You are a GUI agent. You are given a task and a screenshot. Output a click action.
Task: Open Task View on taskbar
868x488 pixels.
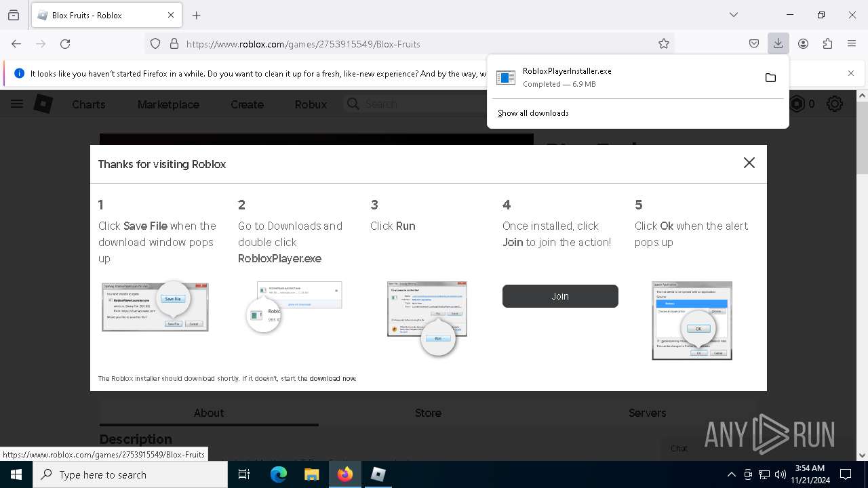coord(245,474)
